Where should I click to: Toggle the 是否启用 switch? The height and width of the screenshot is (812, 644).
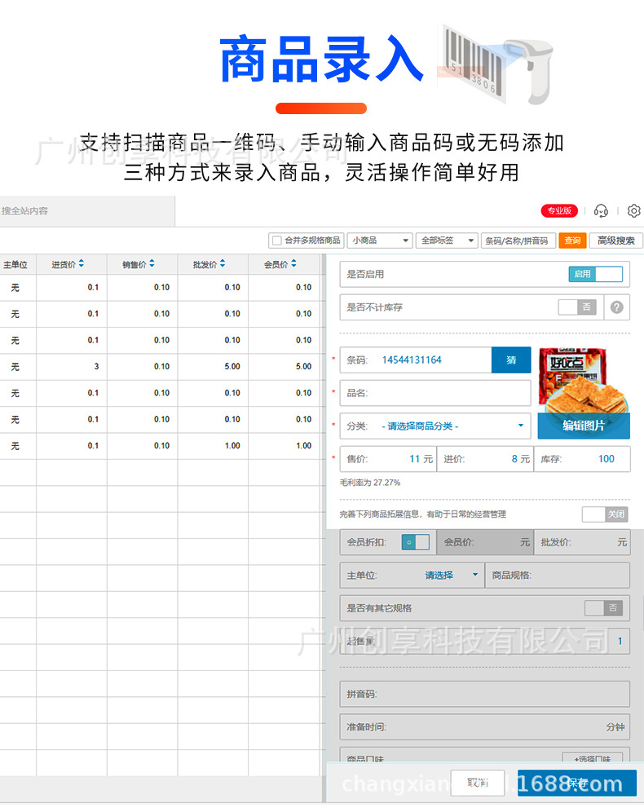click(595, 274)
